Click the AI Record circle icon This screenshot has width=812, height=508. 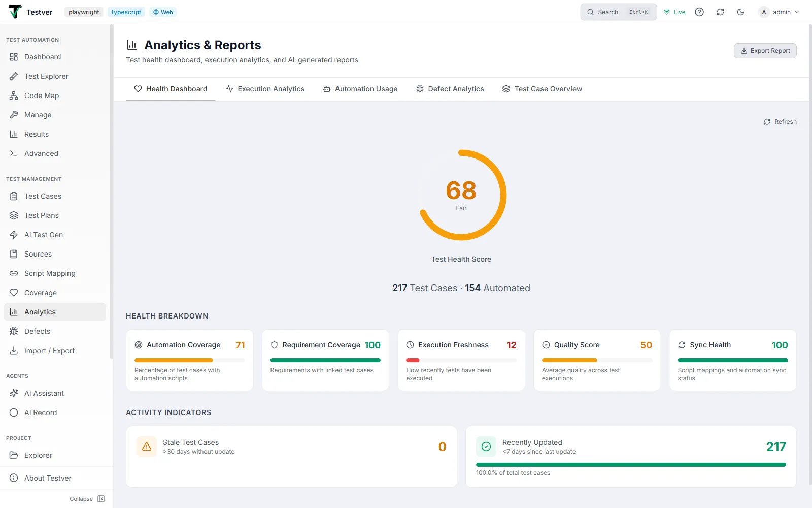pyautogui.click(x=14, y=412)
